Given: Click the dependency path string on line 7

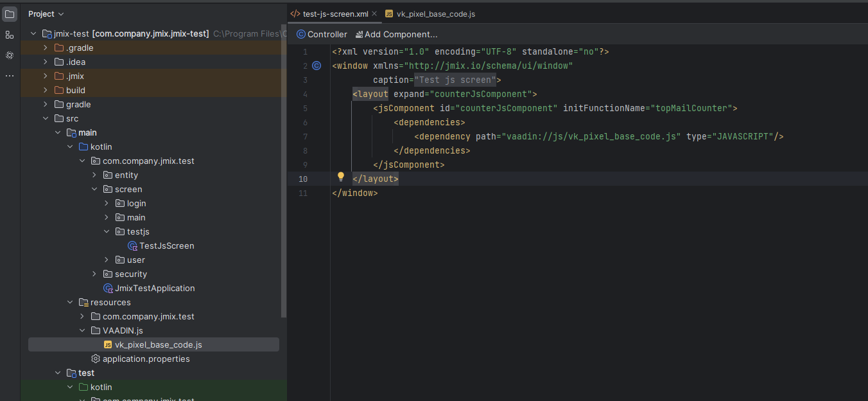Looking at the screenshot, I should [x=591, y=136].
